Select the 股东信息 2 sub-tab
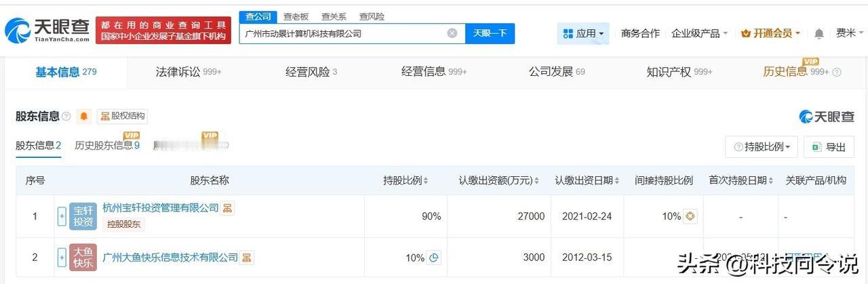 (39, 146)
